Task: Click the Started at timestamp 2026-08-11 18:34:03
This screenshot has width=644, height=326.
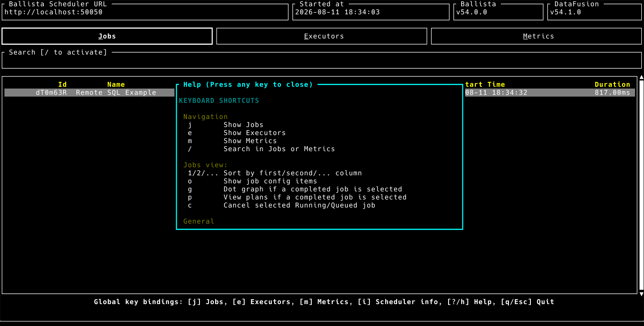Action: [338, 12]
